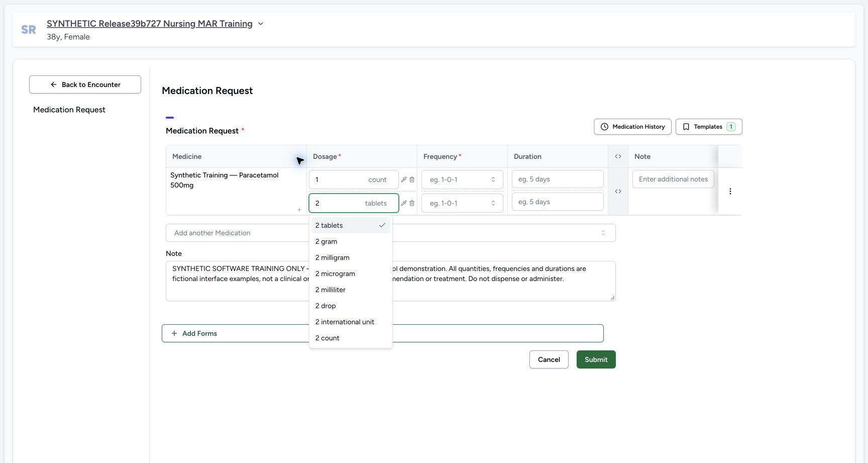Click first Duration field in 1 count row

click(x=558, y=179)
